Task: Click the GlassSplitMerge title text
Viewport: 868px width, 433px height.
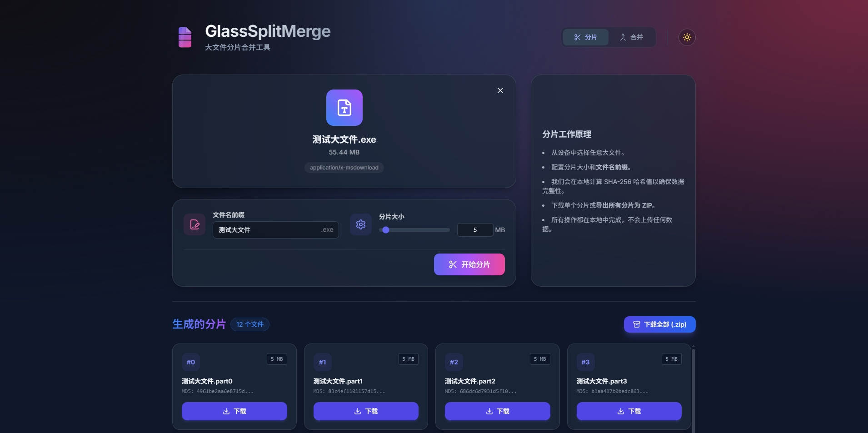Action: [x=268, y=31]
